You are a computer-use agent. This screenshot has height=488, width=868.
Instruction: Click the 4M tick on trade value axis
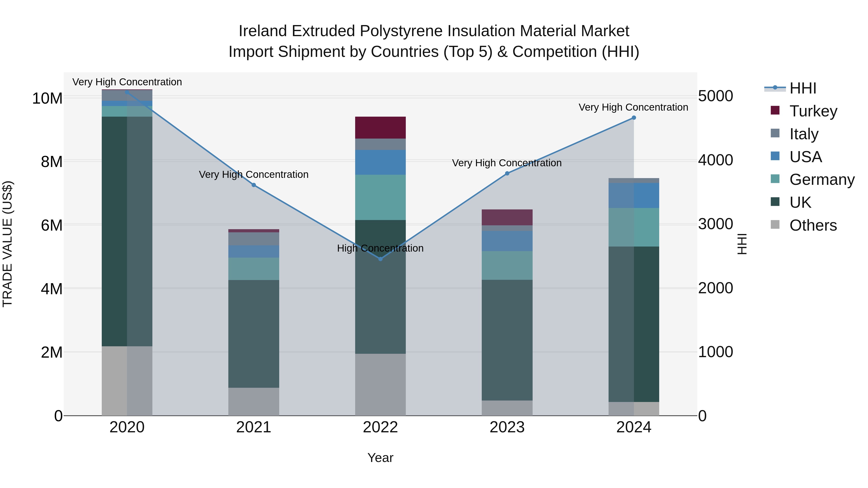tap(52, 289)
